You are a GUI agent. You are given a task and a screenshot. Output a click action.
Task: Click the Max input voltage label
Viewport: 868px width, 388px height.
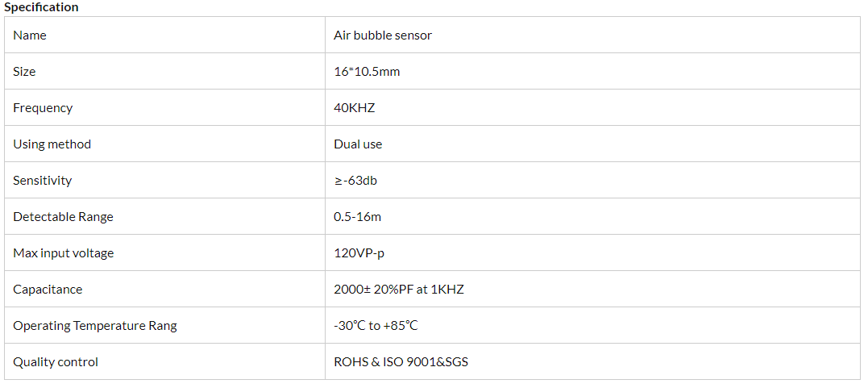point(64,253)
